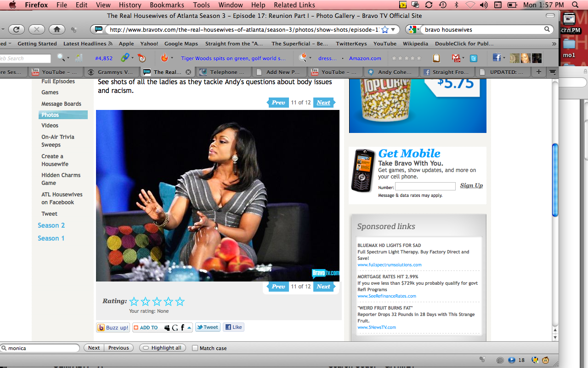
Task: Open the Gmail toolbar icon
Action: click(x=457, y=58)
